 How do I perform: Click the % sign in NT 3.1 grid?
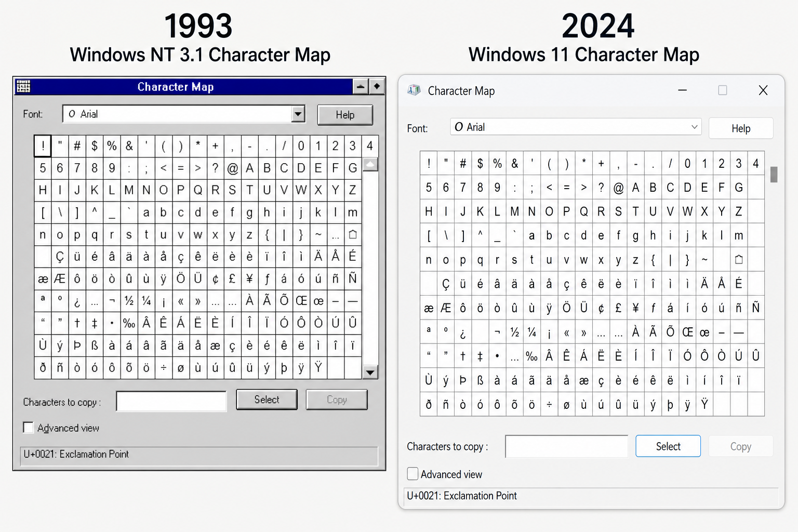pos(112,146)
